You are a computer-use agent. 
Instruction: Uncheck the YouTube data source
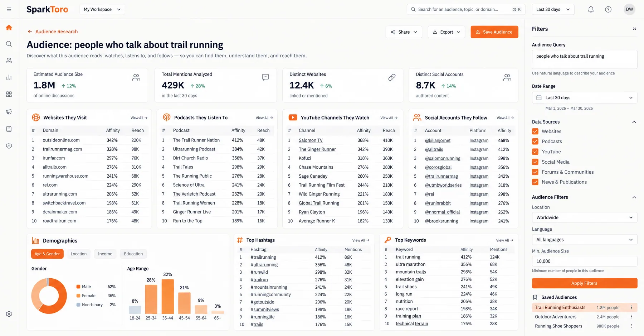[535, 152]
